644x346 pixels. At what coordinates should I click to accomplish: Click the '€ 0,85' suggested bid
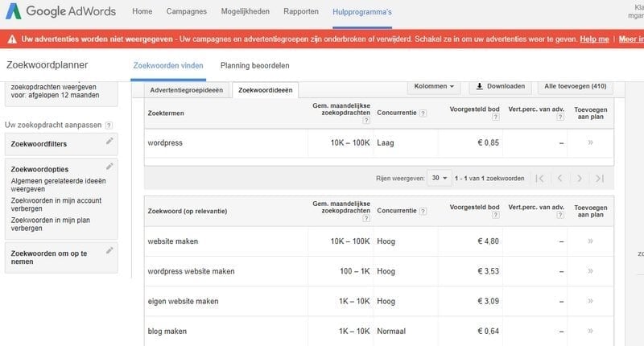coord(489,143)
